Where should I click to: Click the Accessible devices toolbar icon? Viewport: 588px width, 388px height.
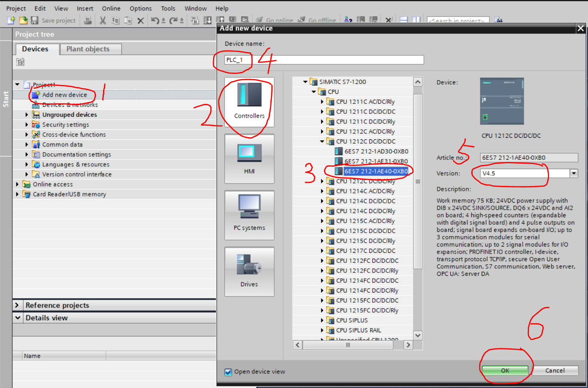348,20
